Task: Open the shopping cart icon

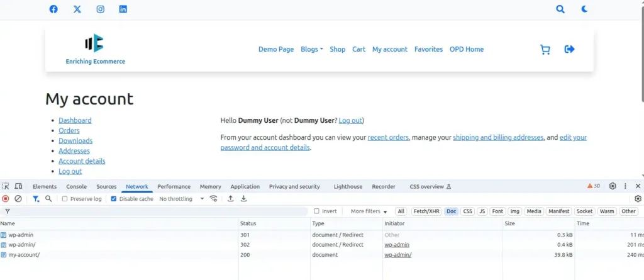Action: pyautogui.click(x=545, y=50)
